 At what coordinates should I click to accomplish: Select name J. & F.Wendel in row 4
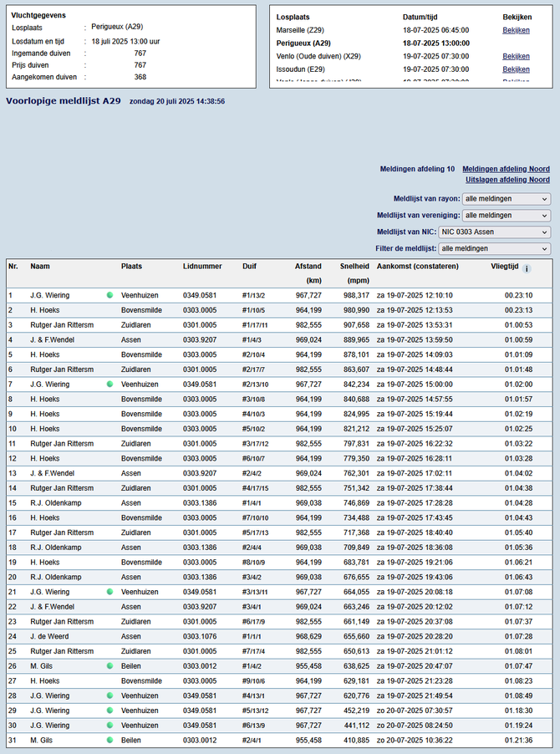(x=53, y=340)
